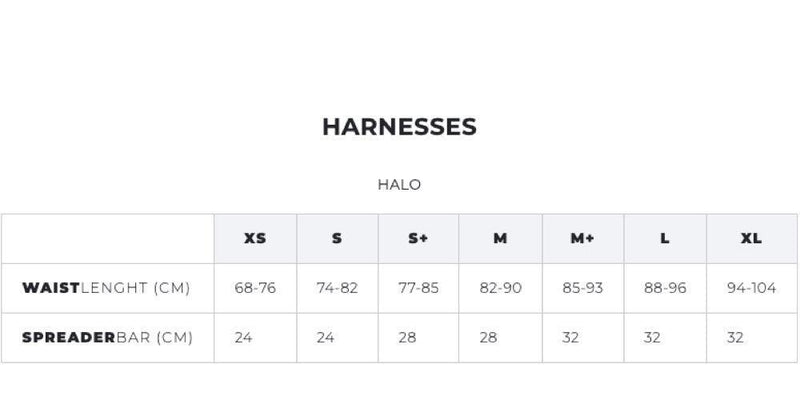Select the S size column header

[x=337, y=238]
